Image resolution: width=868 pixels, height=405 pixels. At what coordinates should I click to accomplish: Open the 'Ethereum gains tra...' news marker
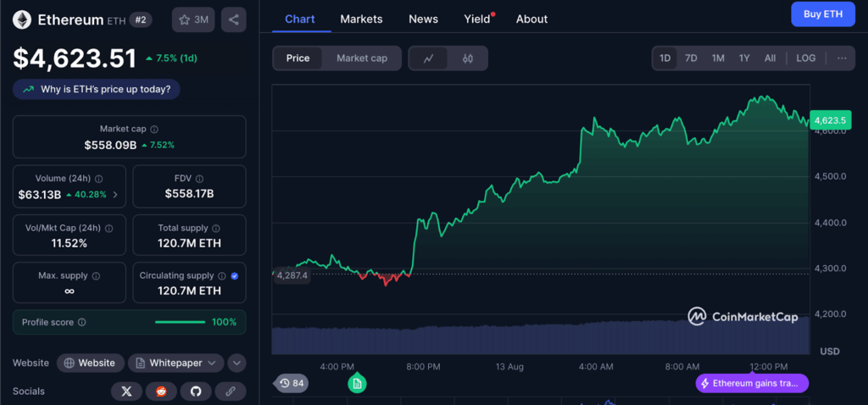pos(752,383)
